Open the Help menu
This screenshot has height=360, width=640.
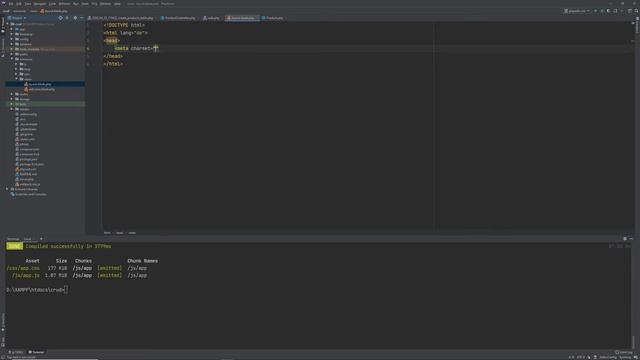tap(117, 4)
